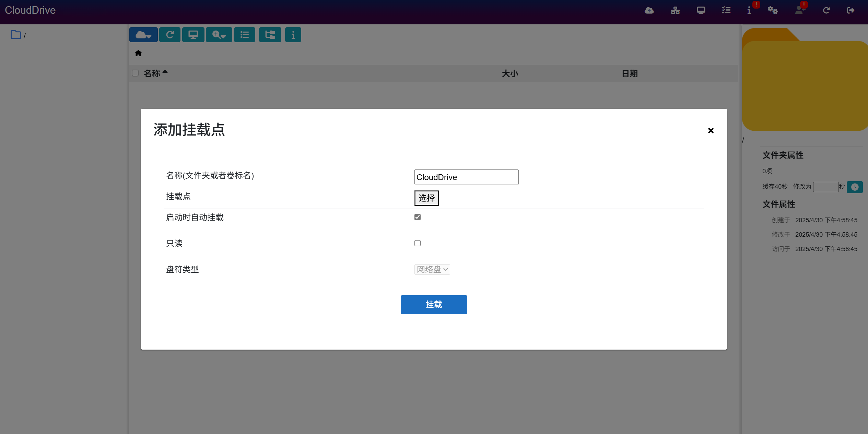This screenshot has height=434, width=868.
Task: Open the zoom level dropdown in the toolbar
Action: point(219,35)
